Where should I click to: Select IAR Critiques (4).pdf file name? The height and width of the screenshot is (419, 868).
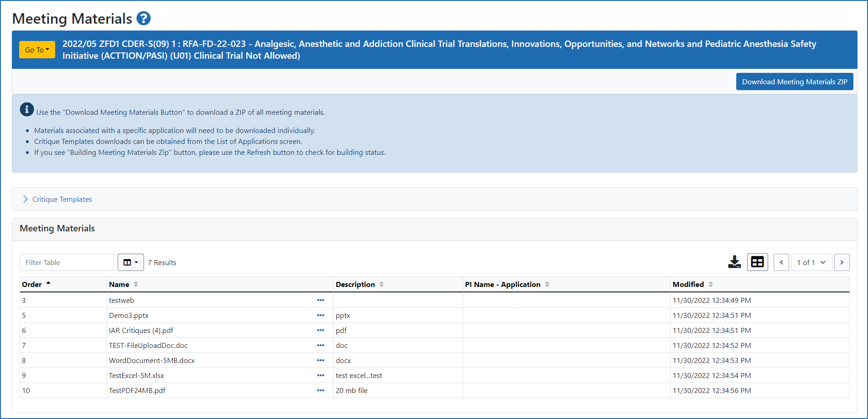pos(141,330)
